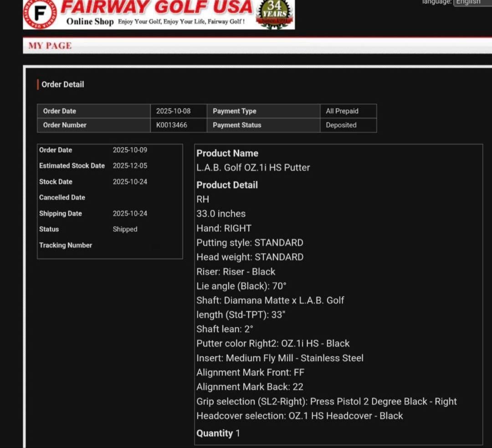Screen dimensions: 492x448
Task: Click the Shaft Diamana Matte line
Action: coord(270,300)
